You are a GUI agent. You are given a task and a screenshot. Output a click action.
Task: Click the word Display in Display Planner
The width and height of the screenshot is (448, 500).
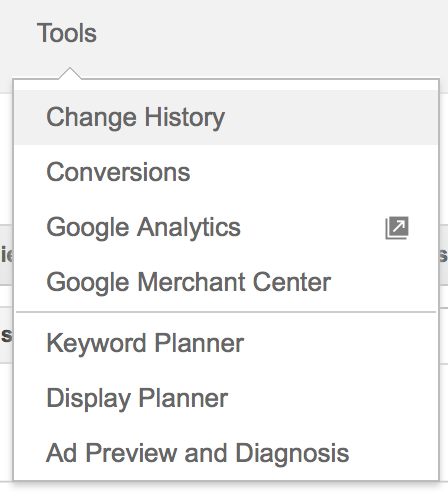(88, 399)
